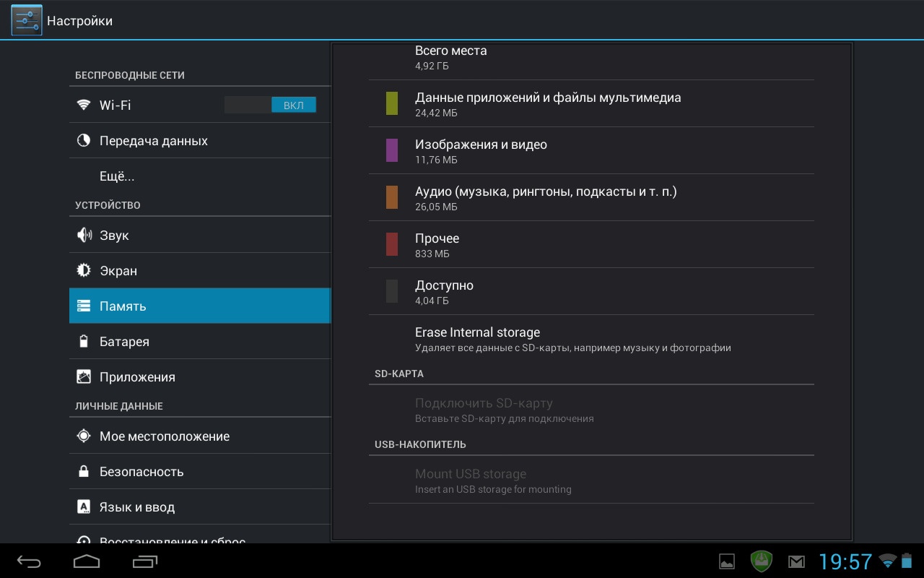924x578 pixels.
Task: Open the Приложения apps settings
Action: click(x=137, y=377)
